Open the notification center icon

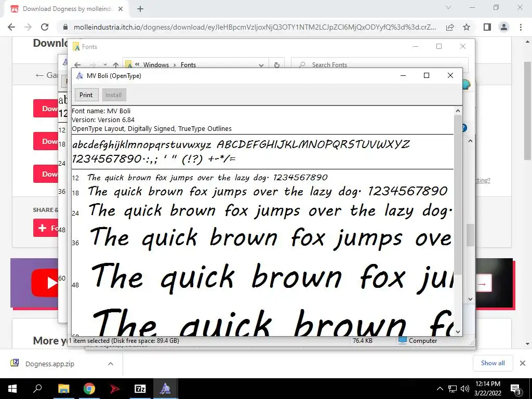point(515,389)
